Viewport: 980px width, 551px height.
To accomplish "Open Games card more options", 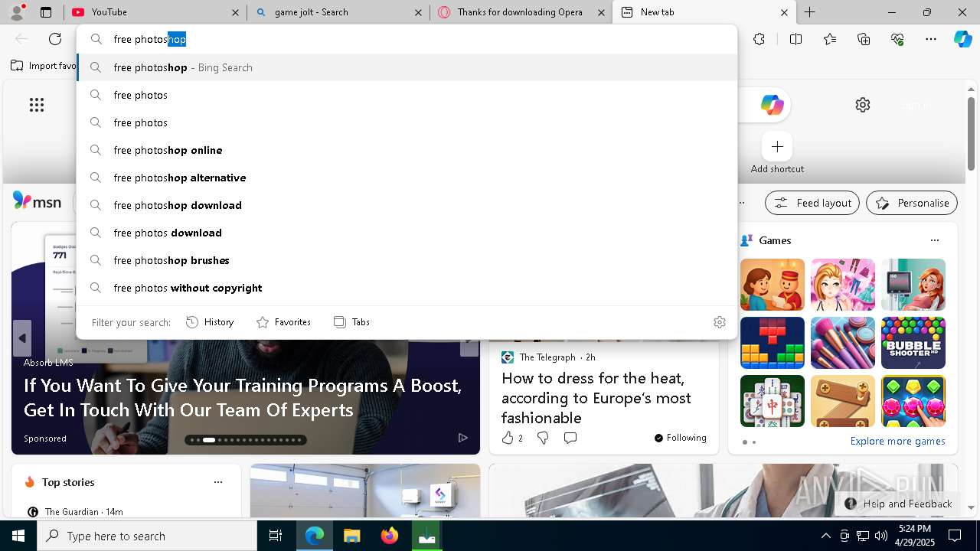I will (935, 240).
